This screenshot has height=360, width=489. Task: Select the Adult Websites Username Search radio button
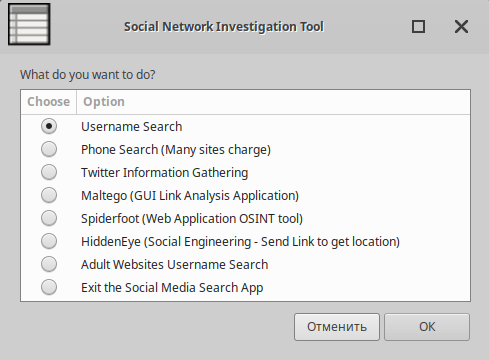pos(49,264)
